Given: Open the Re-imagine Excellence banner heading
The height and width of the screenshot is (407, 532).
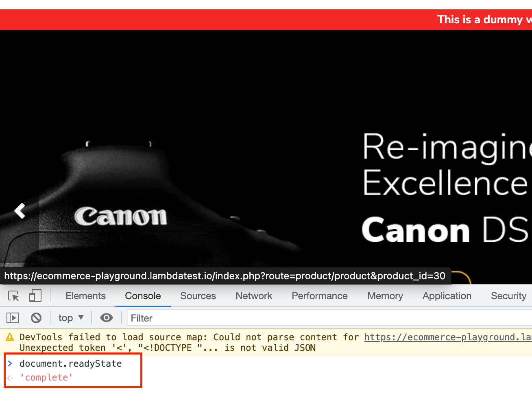Looking at the screenshot, I should [x=447, y=165].
